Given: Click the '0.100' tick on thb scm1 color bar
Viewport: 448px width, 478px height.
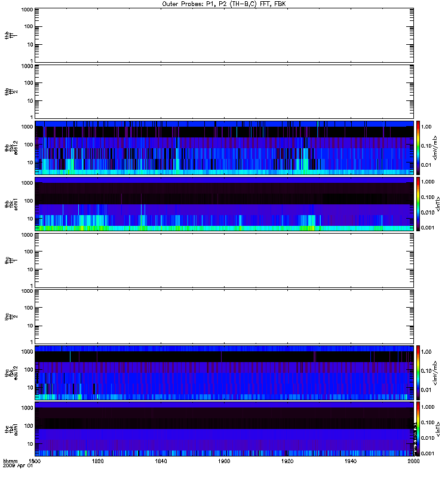Looking at the screenshot, I should point(428,197).
